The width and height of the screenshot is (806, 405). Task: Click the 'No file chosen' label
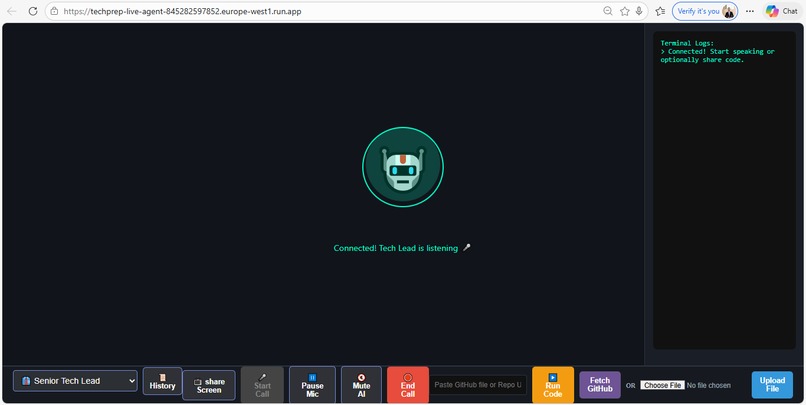pos(708,385)
